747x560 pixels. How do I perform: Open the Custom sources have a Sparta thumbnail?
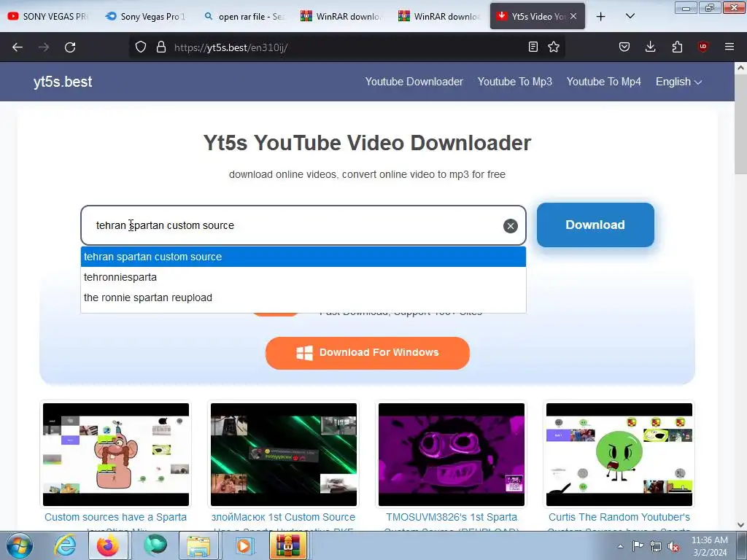116,454
